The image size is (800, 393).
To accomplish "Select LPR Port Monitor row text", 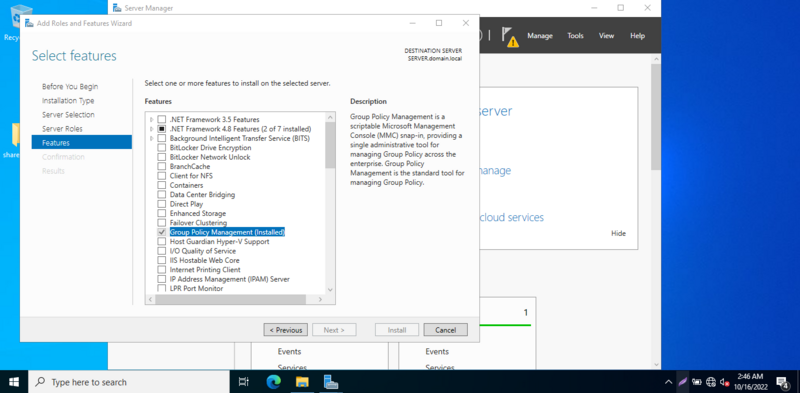I will [x=196, y=288].
